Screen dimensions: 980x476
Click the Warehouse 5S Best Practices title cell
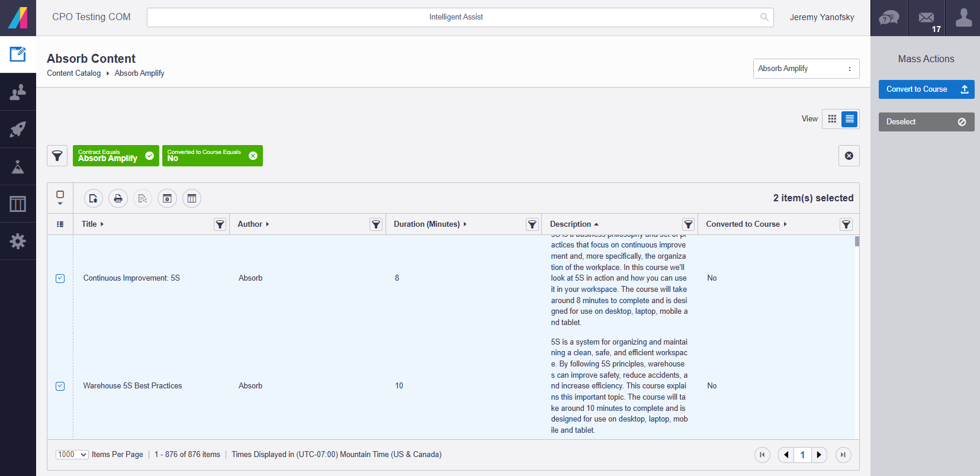point(133,386)
